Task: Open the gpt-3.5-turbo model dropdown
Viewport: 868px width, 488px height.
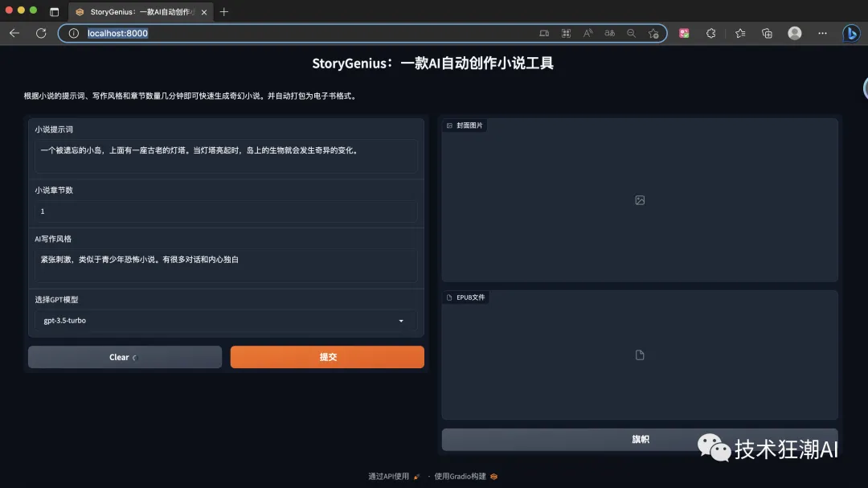Action: (x=225, y=320)
